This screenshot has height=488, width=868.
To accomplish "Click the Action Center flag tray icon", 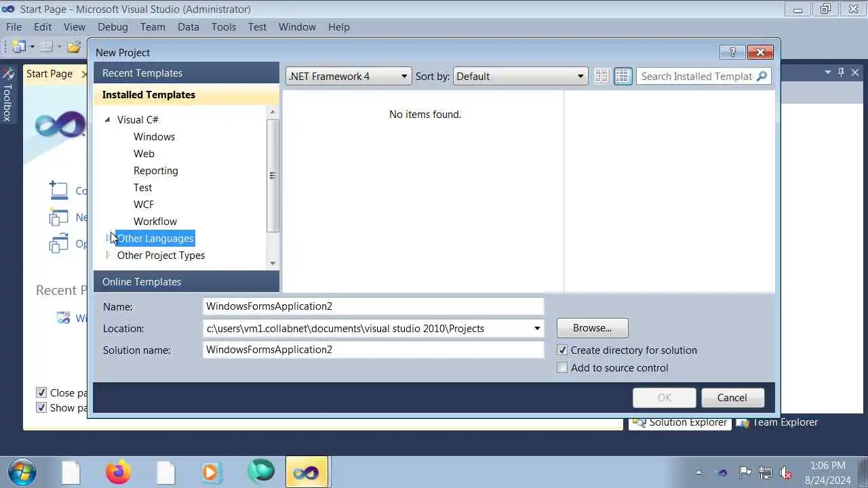I will coord(745,472).
